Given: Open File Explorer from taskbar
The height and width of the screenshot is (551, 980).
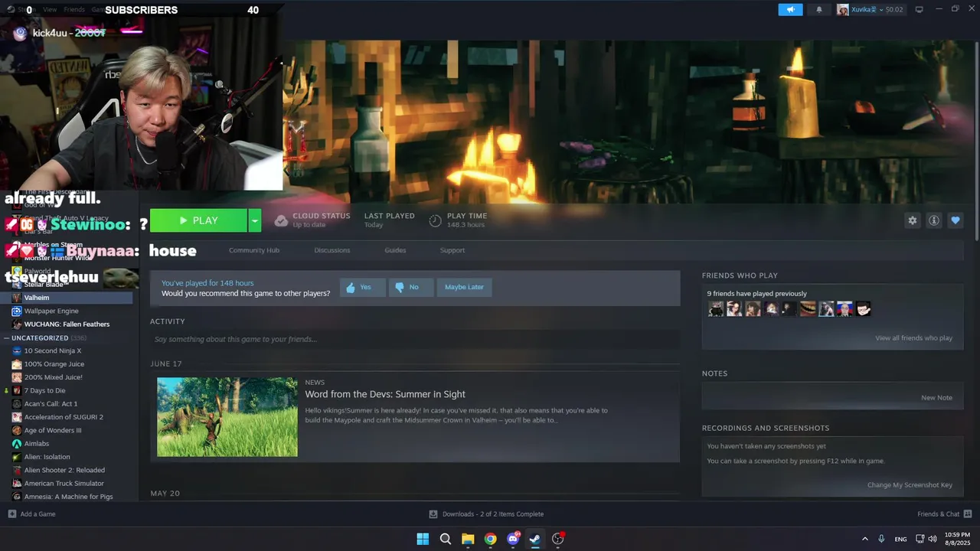Looking at the screenshot, I should click(x=468, y=539).
